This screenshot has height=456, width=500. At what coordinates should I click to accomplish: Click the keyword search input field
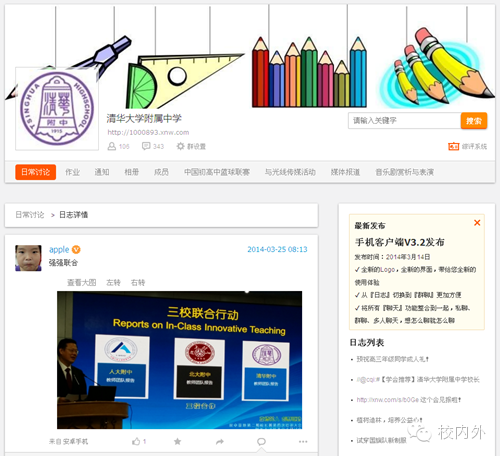click(404, 120)
